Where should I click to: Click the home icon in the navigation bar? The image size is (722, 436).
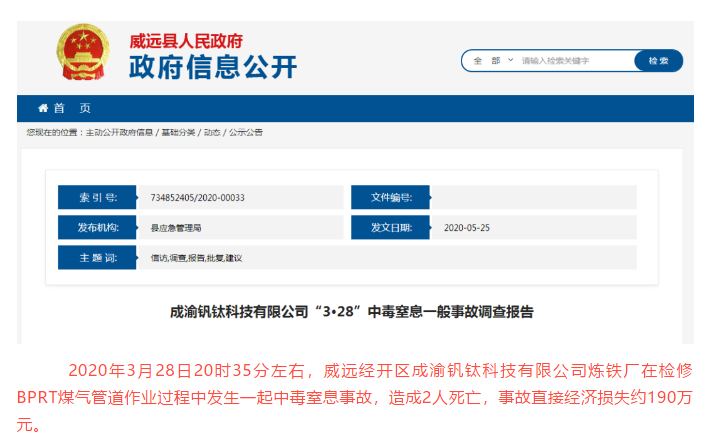point(43,108)
